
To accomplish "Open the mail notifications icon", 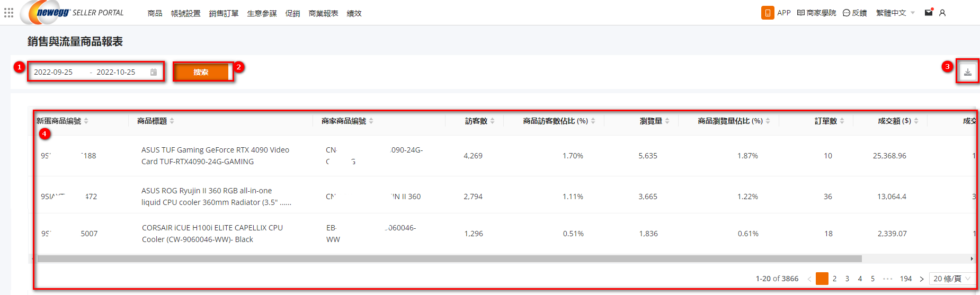I will click(x=929, y=12).
